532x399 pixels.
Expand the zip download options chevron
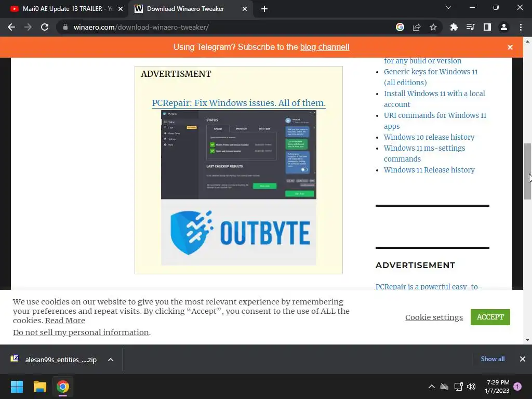click(x=111, y=360)
